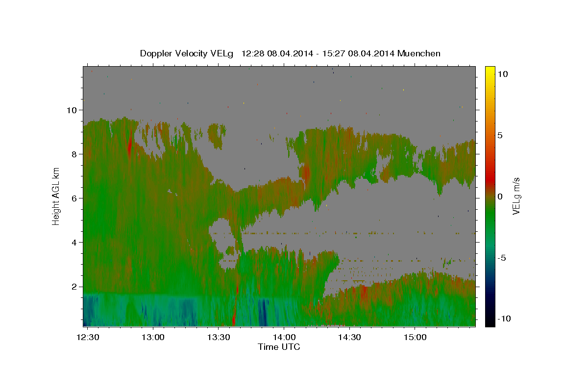Screen dimensions: 588x392
Task: Click the height axis label '4'
Action: [74, 242]
